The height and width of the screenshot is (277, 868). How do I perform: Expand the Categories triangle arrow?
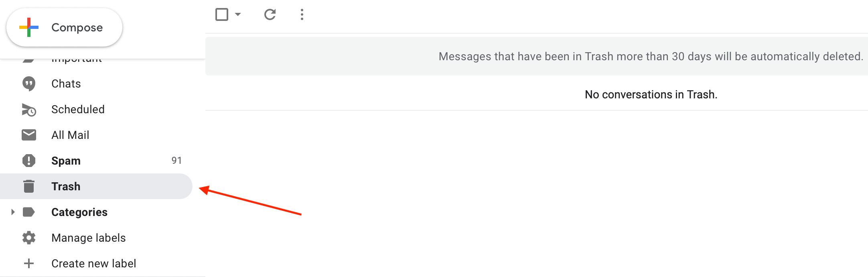click(x=13, y=212)
